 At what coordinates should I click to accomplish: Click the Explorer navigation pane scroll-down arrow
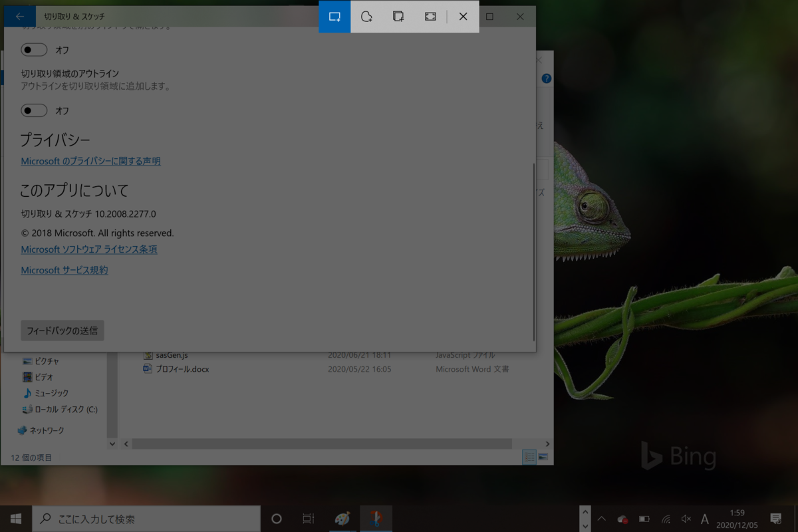point(112,444)
